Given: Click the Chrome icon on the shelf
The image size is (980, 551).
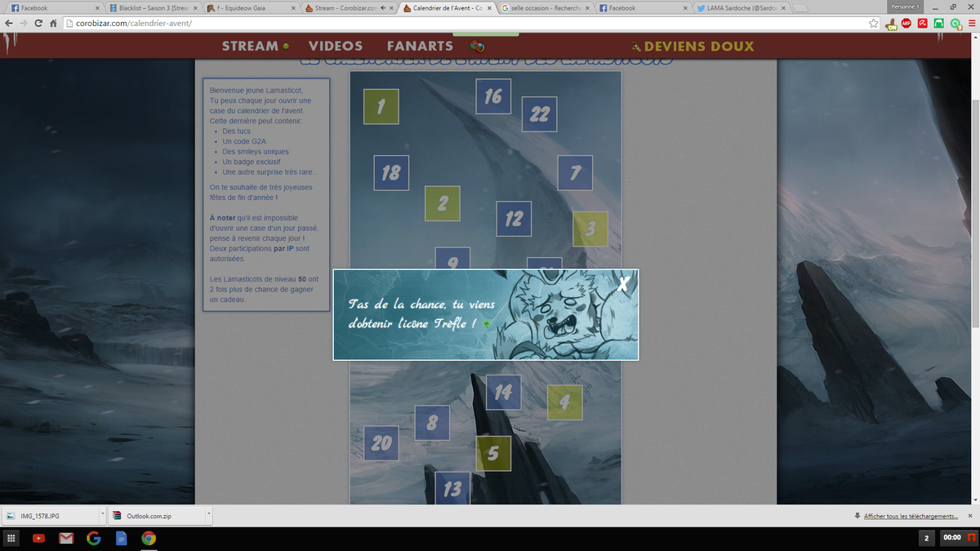Looking at the screenshot, I should tap(148, 538).
